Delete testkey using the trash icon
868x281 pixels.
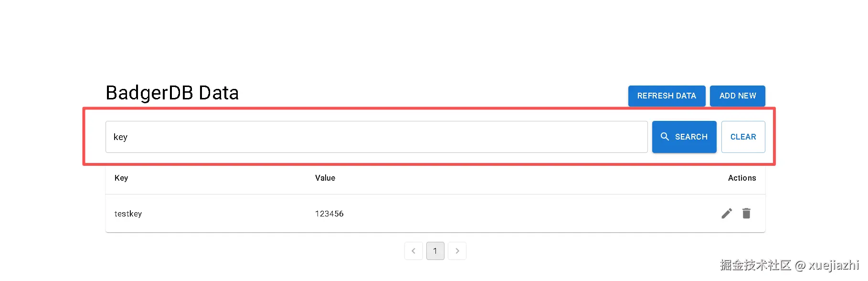coord(746,213)
